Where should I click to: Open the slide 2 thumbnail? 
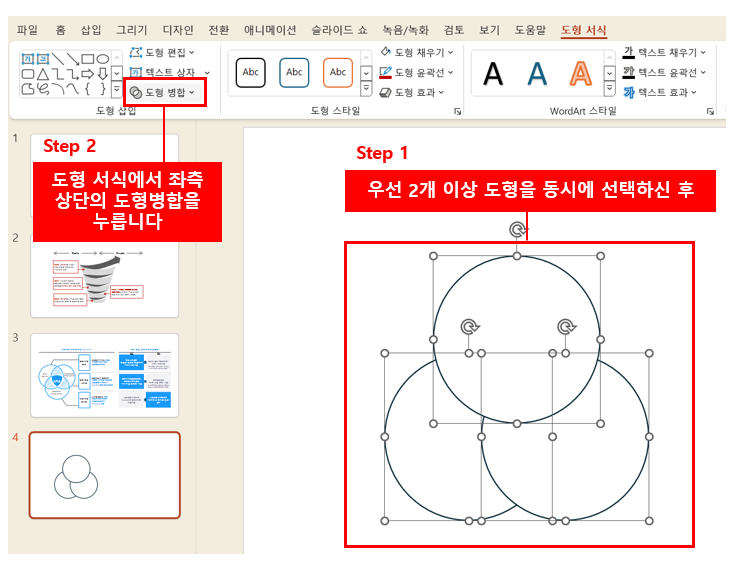click(104, 278)
